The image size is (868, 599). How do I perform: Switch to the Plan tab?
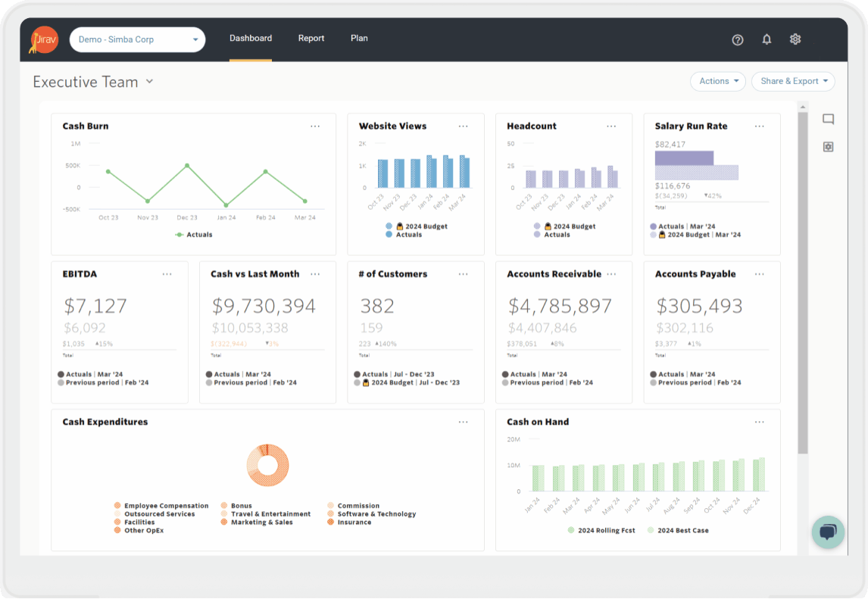coord(359,39)
